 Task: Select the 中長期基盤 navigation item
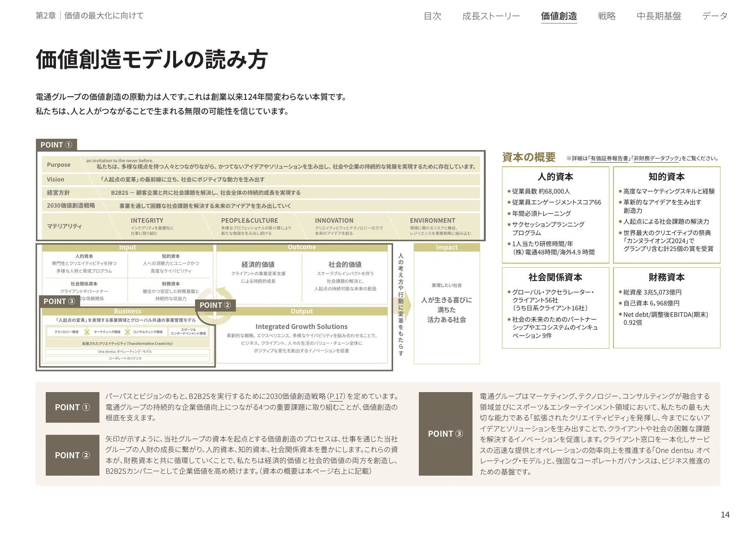tap(658, 16)
